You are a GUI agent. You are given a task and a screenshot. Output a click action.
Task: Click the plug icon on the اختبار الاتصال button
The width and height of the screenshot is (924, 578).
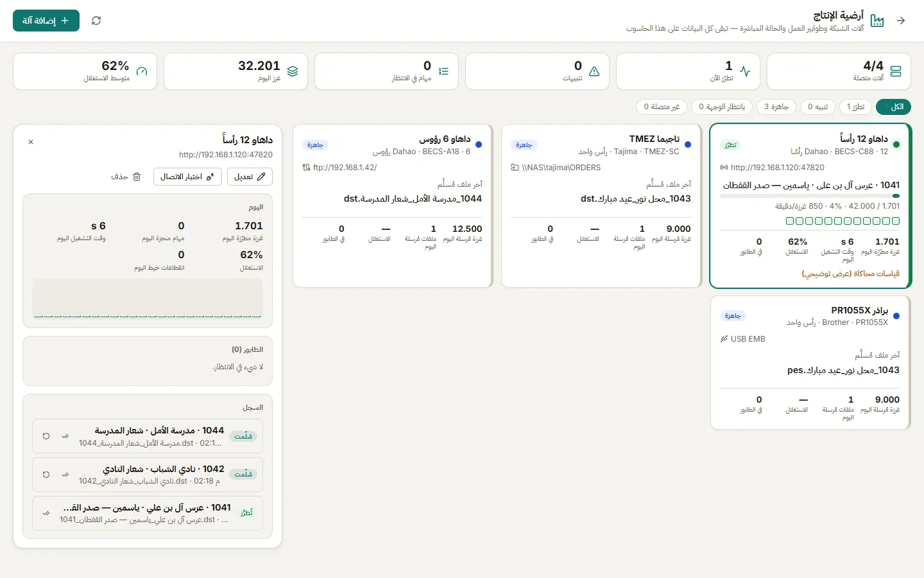210,177
